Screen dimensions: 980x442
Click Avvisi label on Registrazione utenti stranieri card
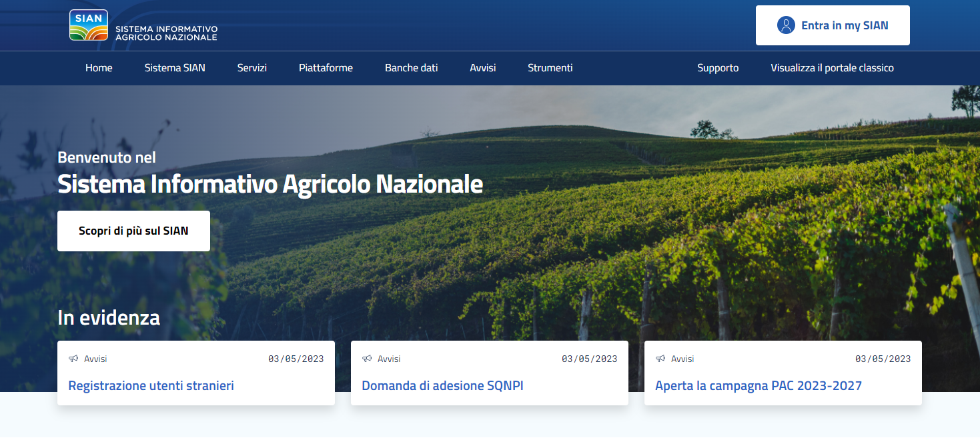click(x=95, y=359)
